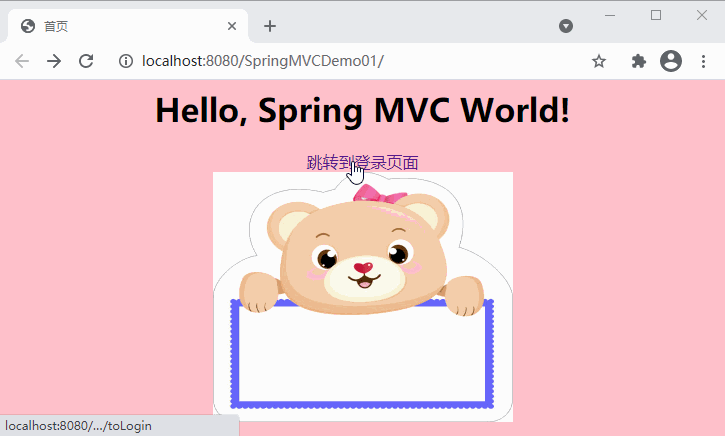Image resolution: width=725 pixels, height=436 pixels.
Task: Click the browser back arrow
Action: click(x=22, y=61)
